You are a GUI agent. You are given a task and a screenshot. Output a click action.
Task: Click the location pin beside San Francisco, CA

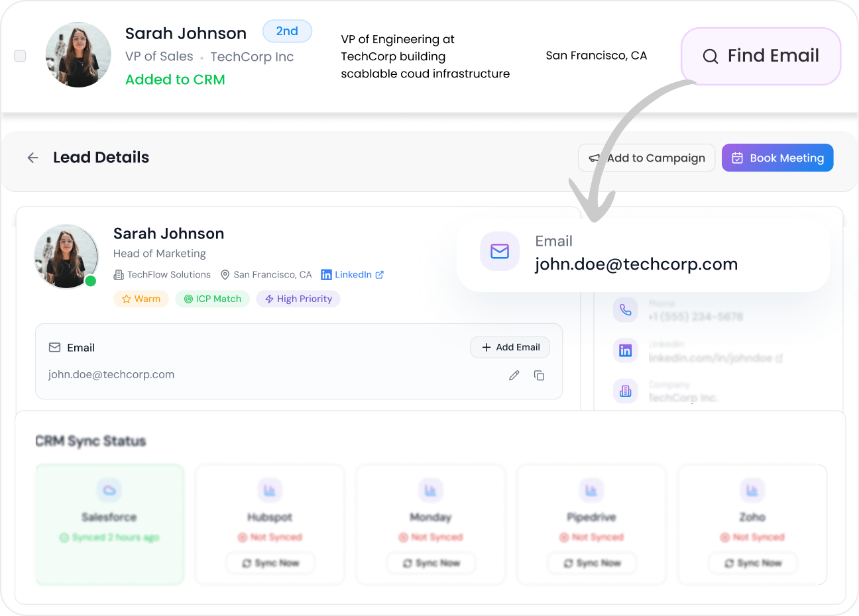[225, 275]
